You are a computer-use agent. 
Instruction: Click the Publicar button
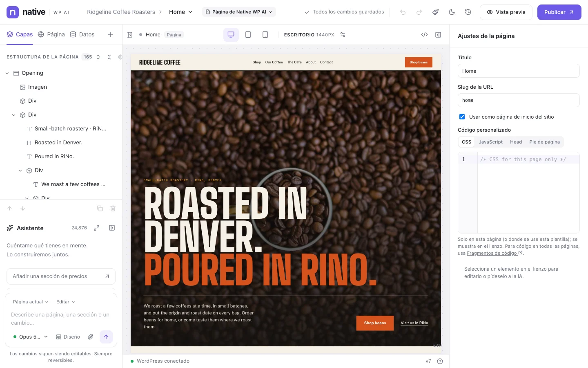559,12
